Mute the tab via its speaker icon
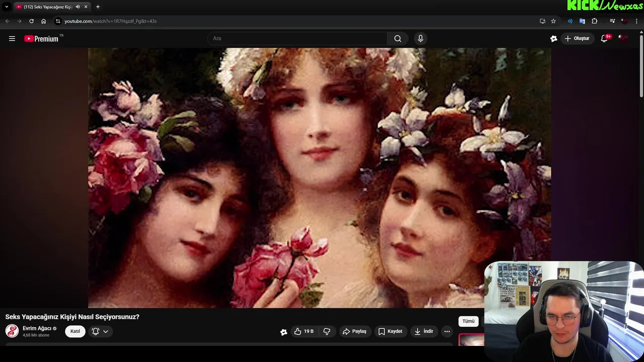This screenshot has width=644, height=362. (78, 7)
